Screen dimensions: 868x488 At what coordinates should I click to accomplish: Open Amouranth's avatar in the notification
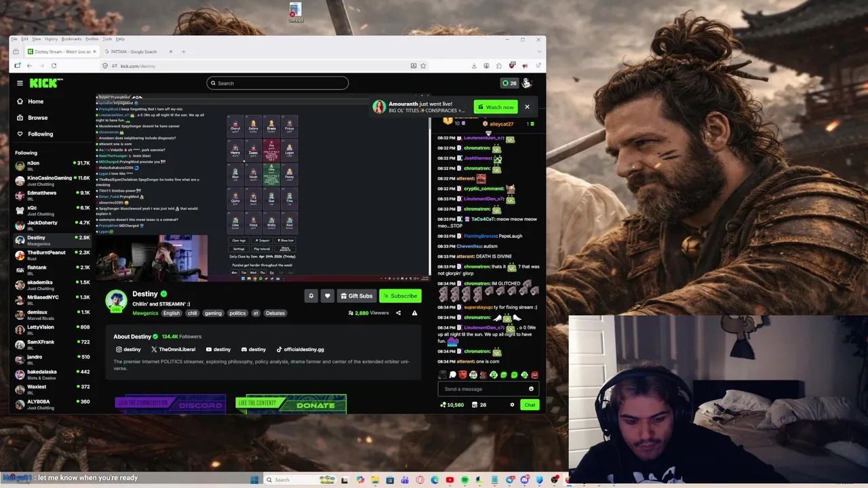379,107
